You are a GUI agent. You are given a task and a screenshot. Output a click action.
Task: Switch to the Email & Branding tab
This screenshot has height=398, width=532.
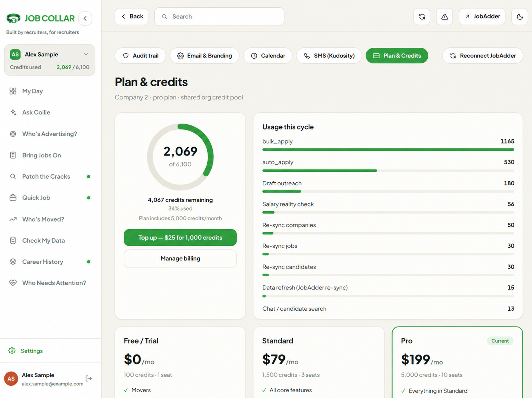pyautogui.click(x=205, y=56)
